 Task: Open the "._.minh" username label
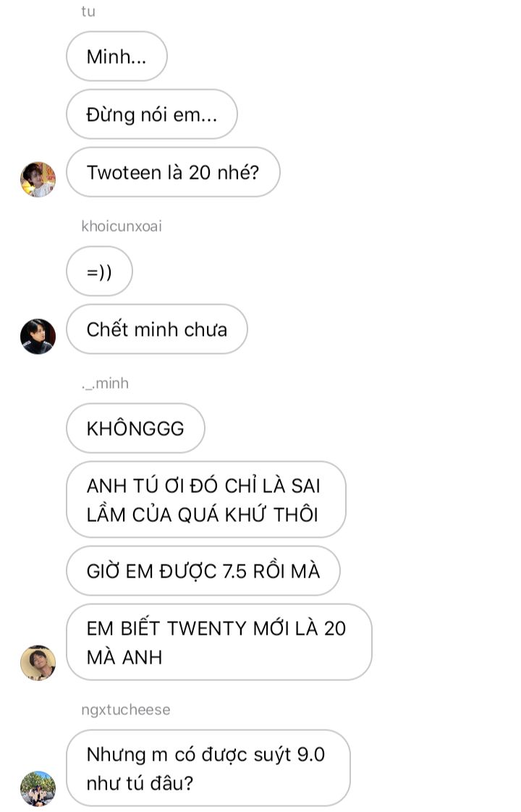coord(105,384)
